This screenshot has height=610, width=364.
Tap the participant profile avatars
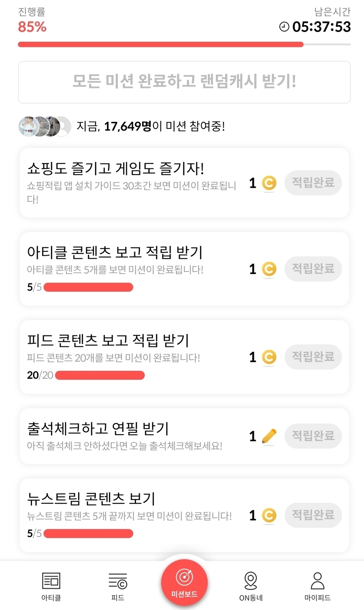[x=44, y=127]
